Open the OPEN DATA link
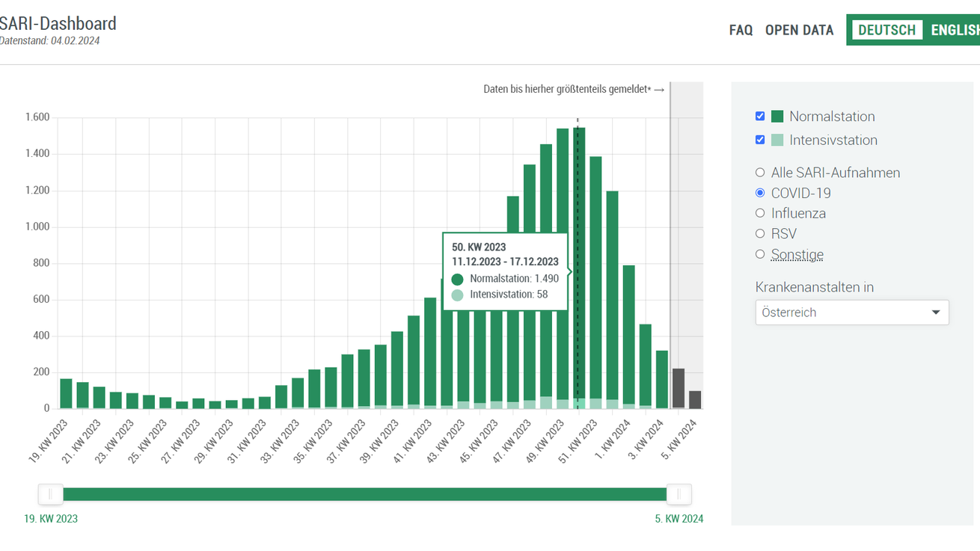Viewport: 980px width, 551px height. [x=799, y=30]
